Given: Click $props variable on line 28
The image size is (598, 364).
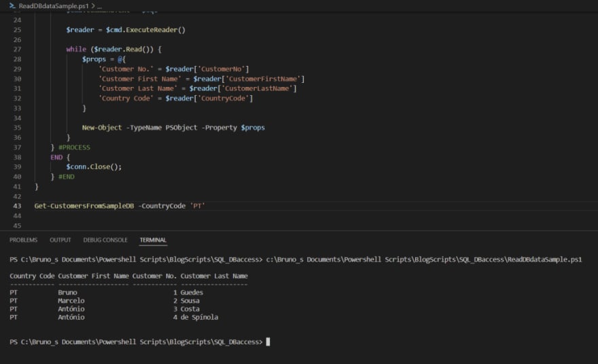Looking at the screenshot, I should click(94, 59).
